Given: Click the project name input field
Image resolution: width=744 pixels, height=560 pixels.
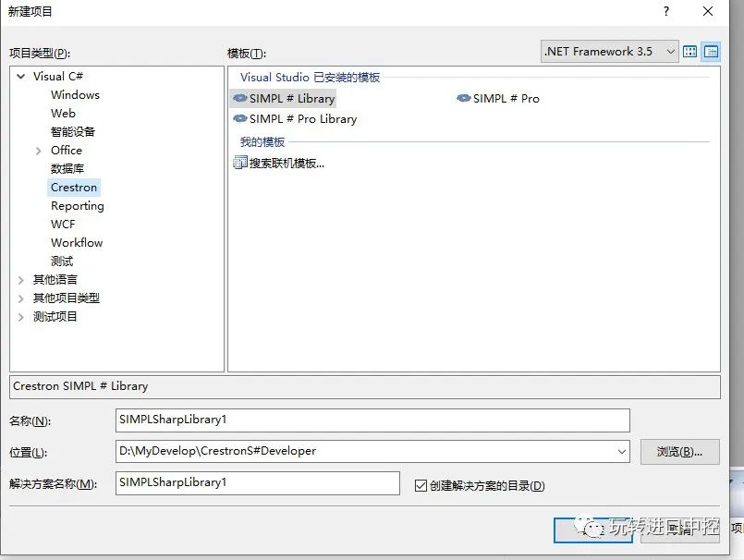Looking at the screenshot, I should 372,420.
